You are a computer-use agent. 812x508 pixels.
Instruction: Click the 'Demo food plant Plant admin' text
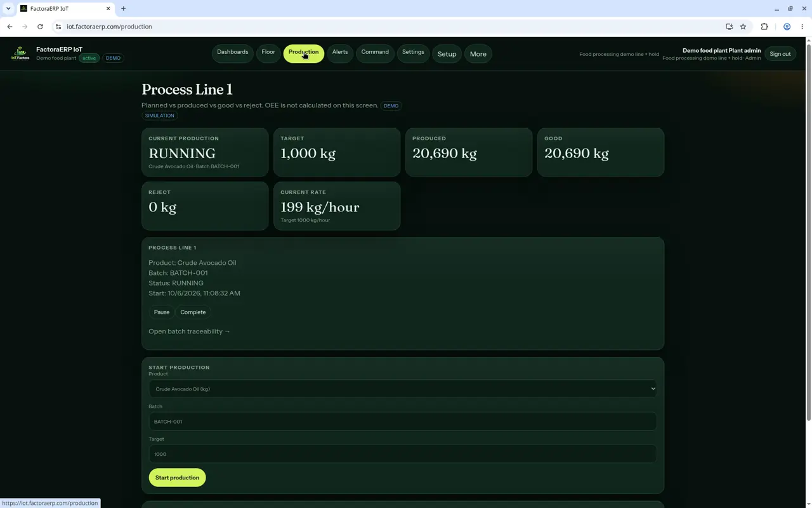coord(721,50)
